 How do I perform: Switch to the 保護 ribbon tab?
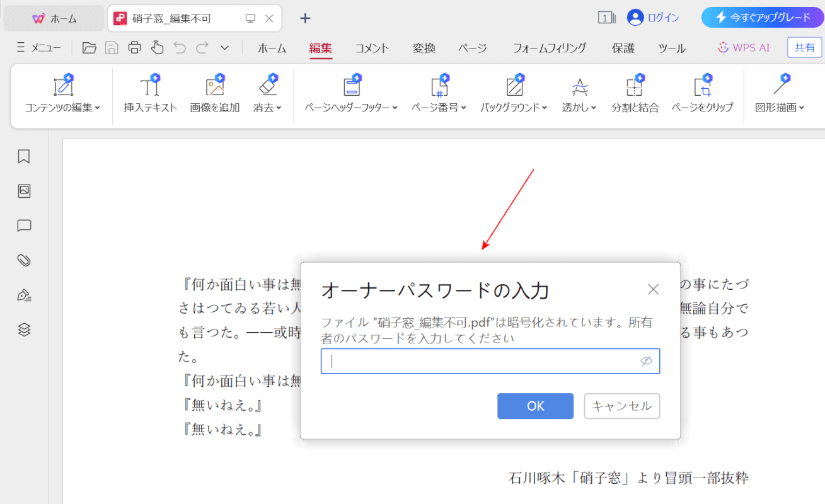click(x=623, y=48)
